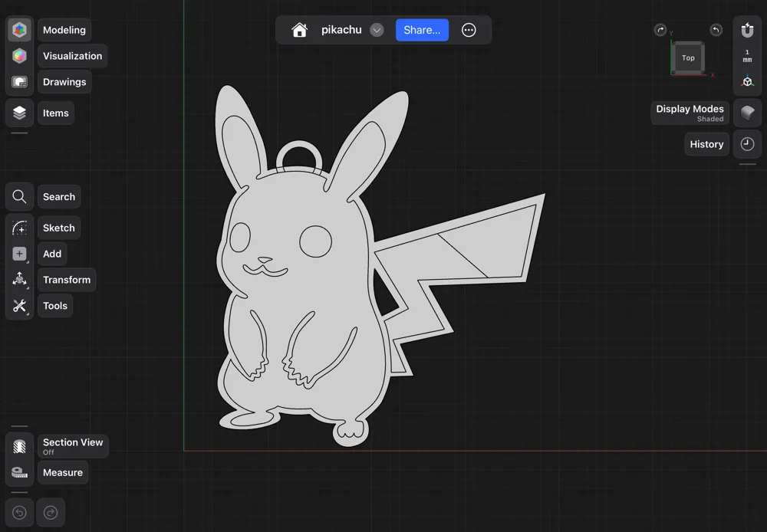Screen dimensions: 767x532
Task: Click the Top face of the view cube
Action: point(688,57)
